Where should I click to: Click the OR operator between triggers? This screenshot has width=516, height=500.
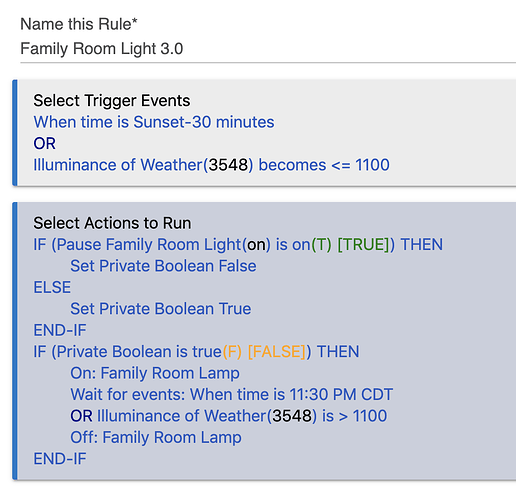[44, 143]
